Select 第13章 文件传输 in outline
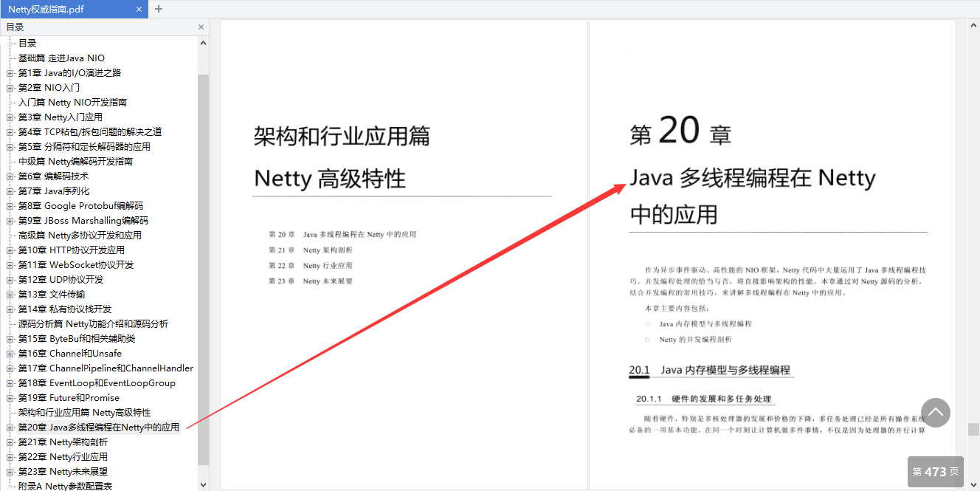 [52, 295]
